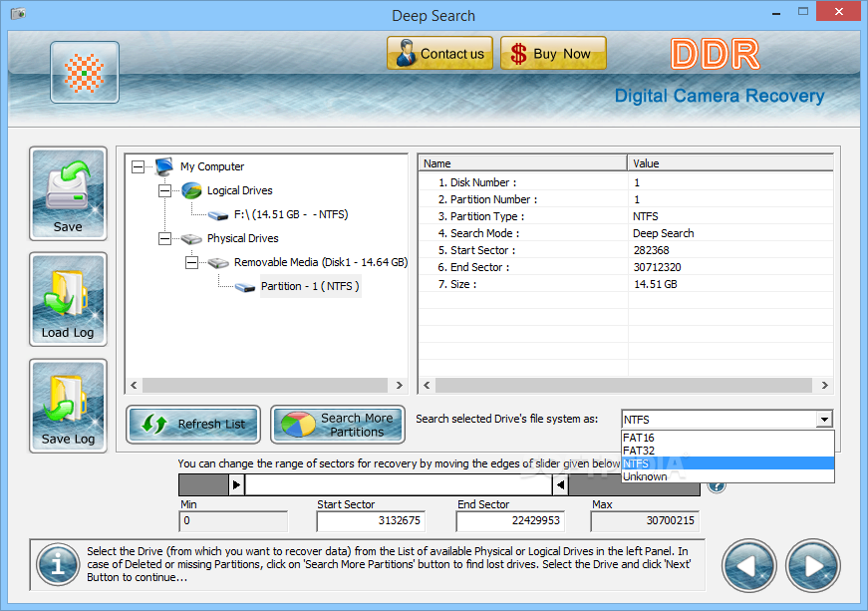The width and height of the screenshot is (868, 611).
Task: Click the Partition - 1 drive icon
Action: click(245, 287)
